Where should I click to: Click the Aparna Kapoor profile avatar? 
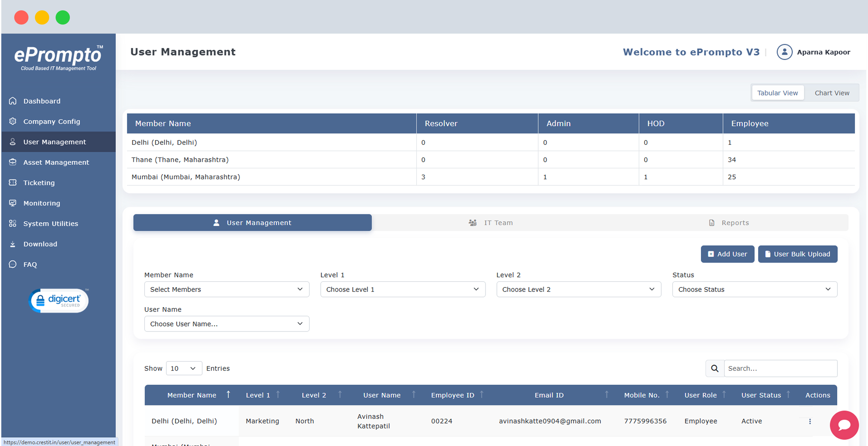click(x=784, y=52)
